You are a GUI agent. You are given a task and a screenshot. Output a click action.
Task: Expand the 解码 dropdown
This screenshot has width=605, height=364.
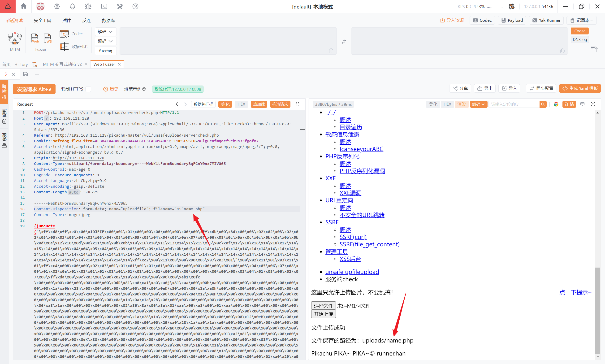click(105, 32)
